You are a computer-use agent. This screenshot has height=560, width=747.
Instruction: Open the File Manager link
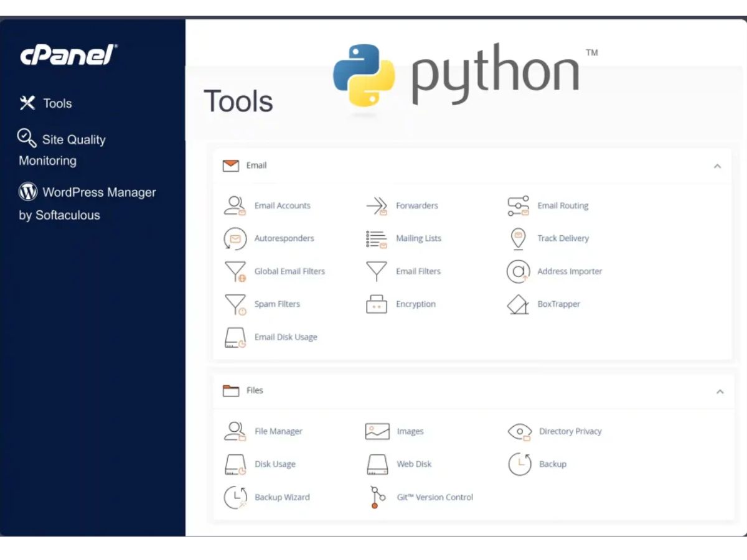click(278, 431)
